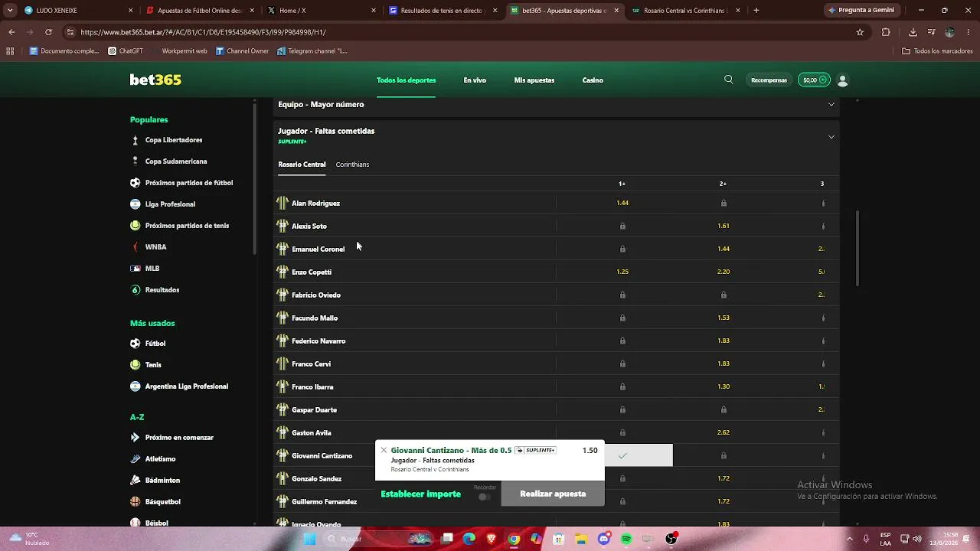Show hidden system tray icons
Viewport: 980px width, 551px height.
[x=849, y=539]
